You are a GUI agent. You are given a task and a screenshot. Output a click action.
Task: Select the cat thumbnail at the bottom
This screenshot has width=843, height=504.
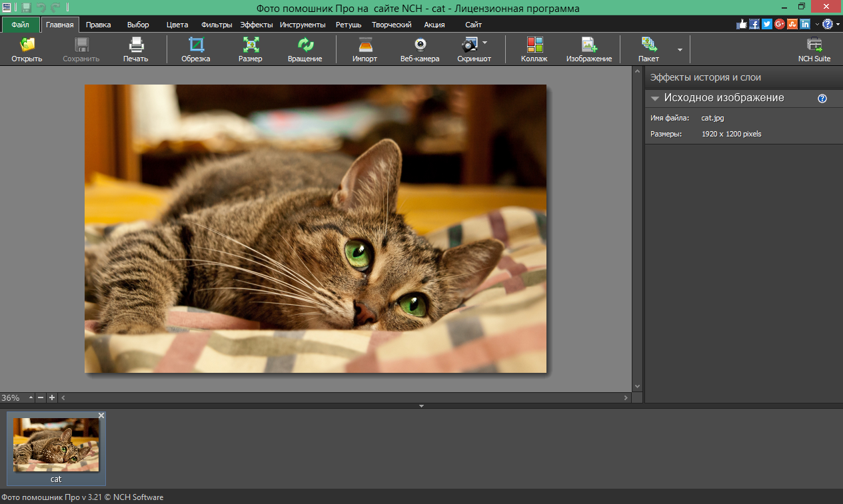pyautogui.click(x=56, y=445)
